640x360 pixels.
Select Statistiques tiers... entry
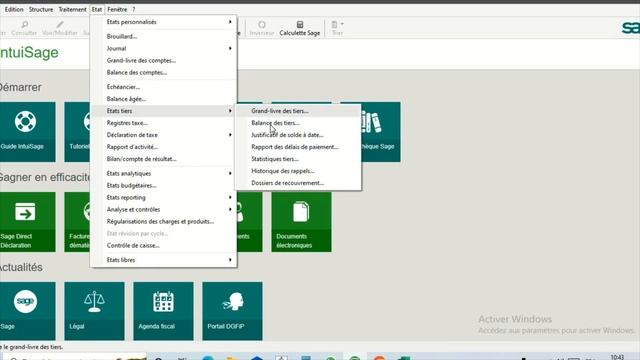click(298, 159)
